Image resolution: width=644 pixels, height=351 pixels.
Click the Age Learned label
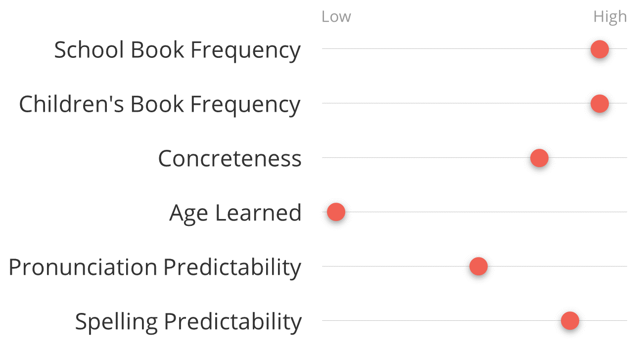(235, 214)
